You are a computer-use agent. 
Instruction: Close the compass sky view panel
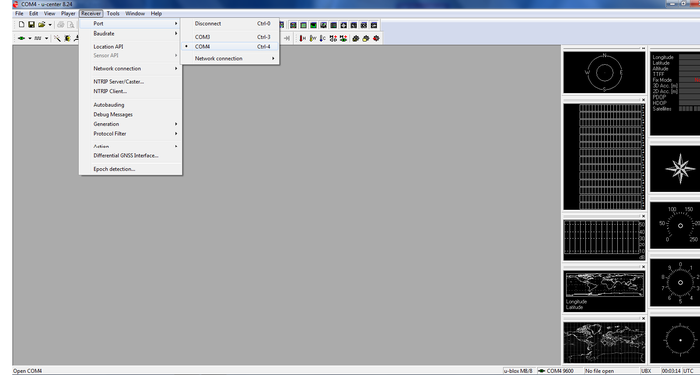click(643, 48)
